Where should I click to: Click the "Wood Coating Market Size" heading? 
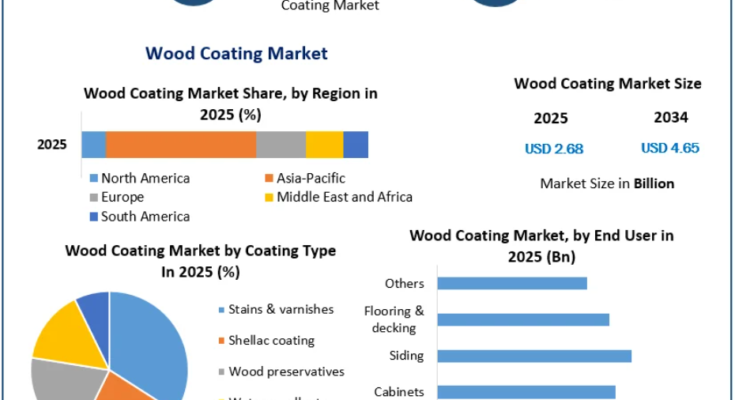click(608, 83)
